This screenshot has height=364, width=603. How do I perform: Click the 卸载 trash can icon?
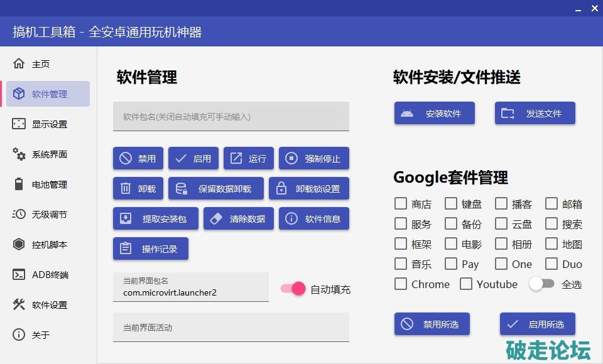click(126, 189)
